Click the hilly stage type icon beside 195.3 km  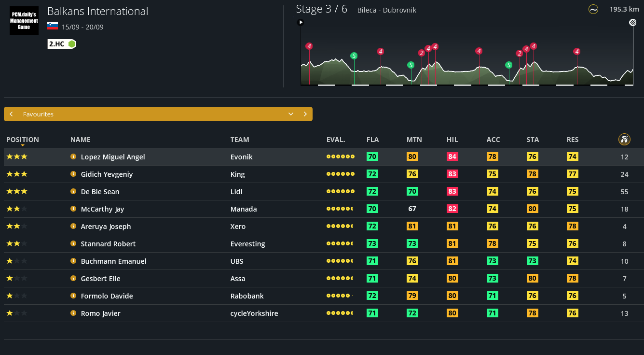point(593,10)
